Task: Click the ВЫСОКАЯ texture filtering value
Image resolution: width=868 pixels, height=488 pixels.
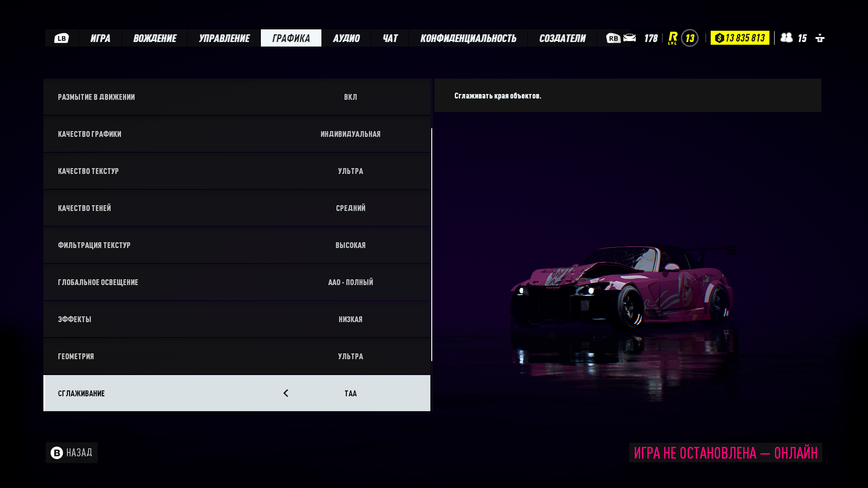Action: (350, 245)
